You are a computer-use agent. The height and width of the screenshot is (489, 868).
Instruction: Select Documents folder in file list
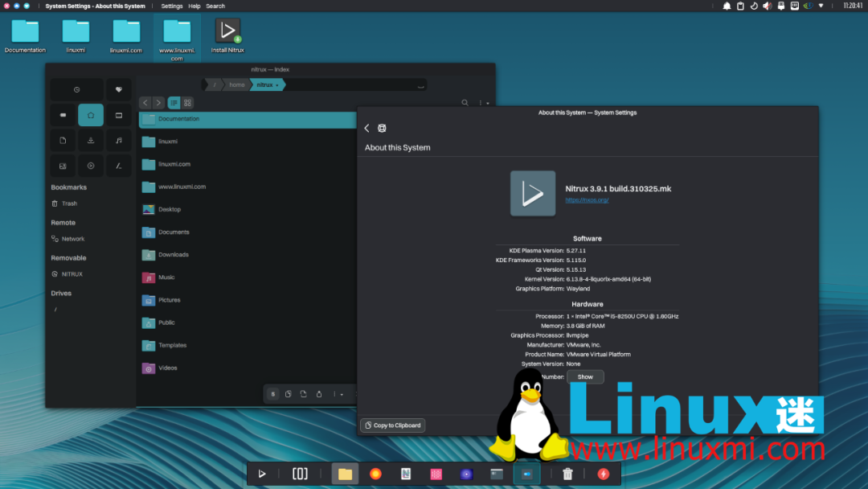(x=248, y=232)
